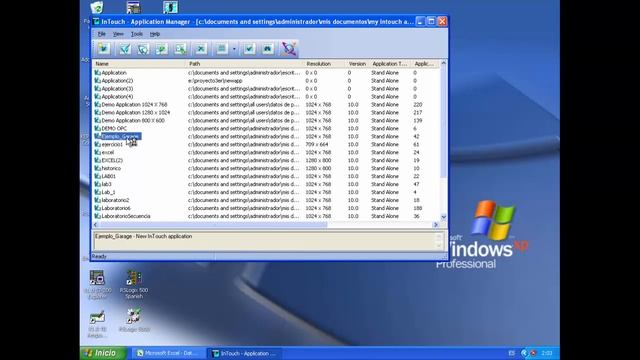Click the DBDump toolbar icon
Viewport: 640px width, 360px height.
click(x=162, y=49)
